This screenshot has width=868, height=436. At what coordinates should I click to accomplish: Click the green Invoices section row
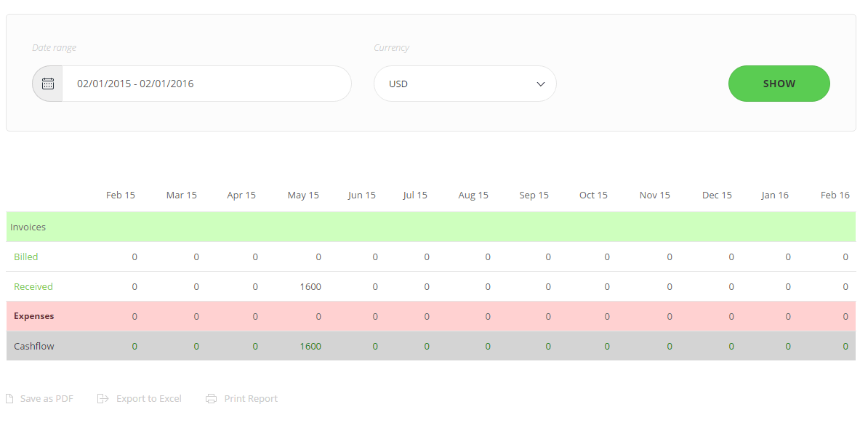point(28,227)
